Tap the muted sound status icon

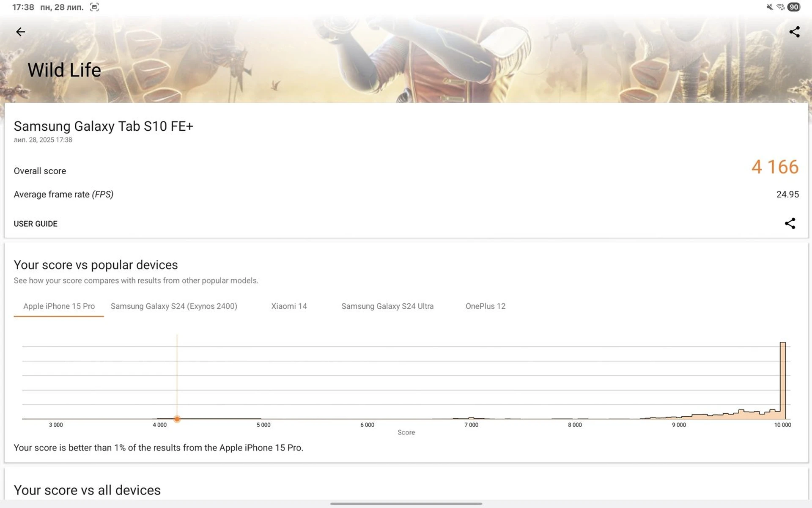(769, 7)
